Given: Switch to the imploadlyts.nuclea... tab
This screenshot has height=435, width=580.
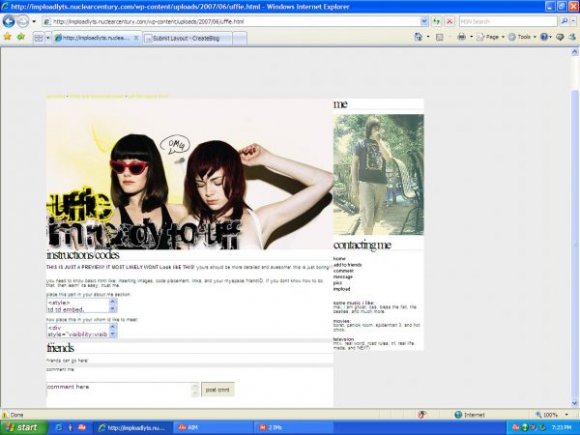Looking at the screenshot, I should point(96,38).
